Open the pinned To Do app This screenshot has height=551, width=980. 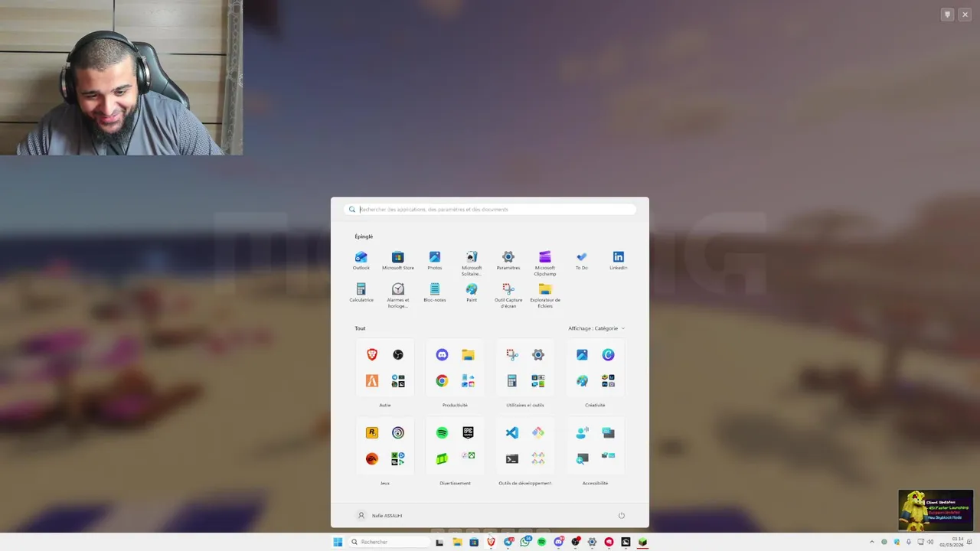tap(582, 260)
